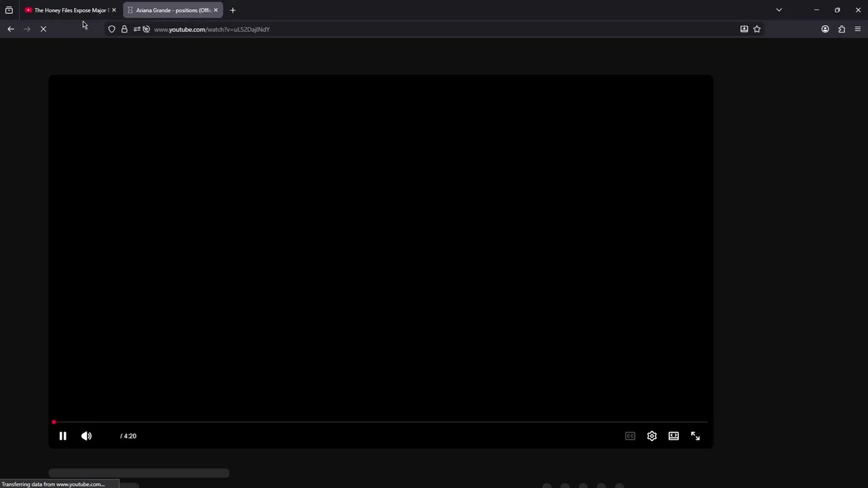This screenshot has width=868, height=488.
Task: Stop page loading with the X button
Action: [x=43, y=29]
